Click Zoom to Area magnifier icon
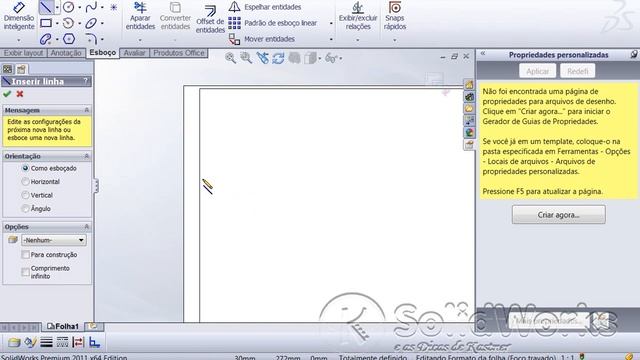The image size is (640, 360). click(x=246, y=58)
